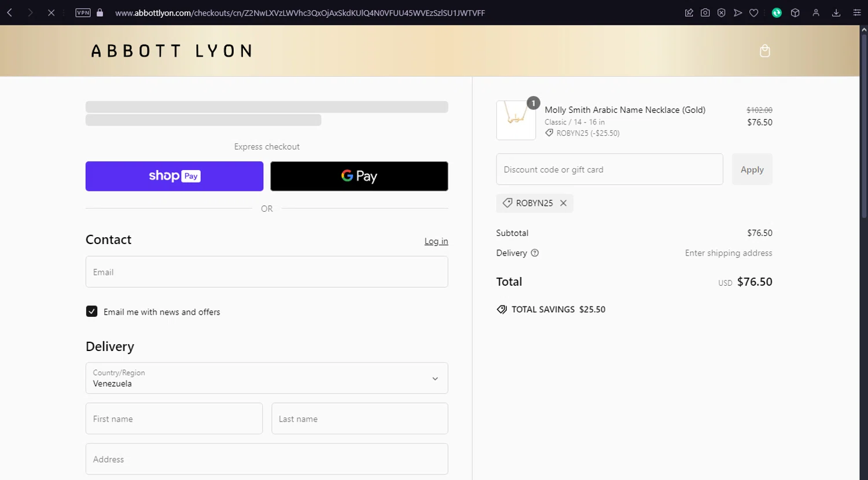The image size is (868, 480).
Task: Click the struck-through $102.00 price
Action: (759, 110)
